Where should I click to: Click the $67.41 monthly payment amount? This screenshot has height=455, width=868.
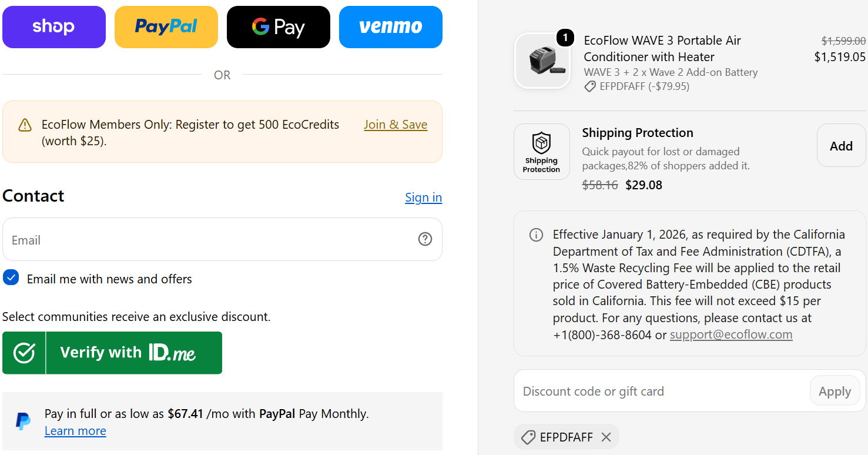(x=185, y=414)
